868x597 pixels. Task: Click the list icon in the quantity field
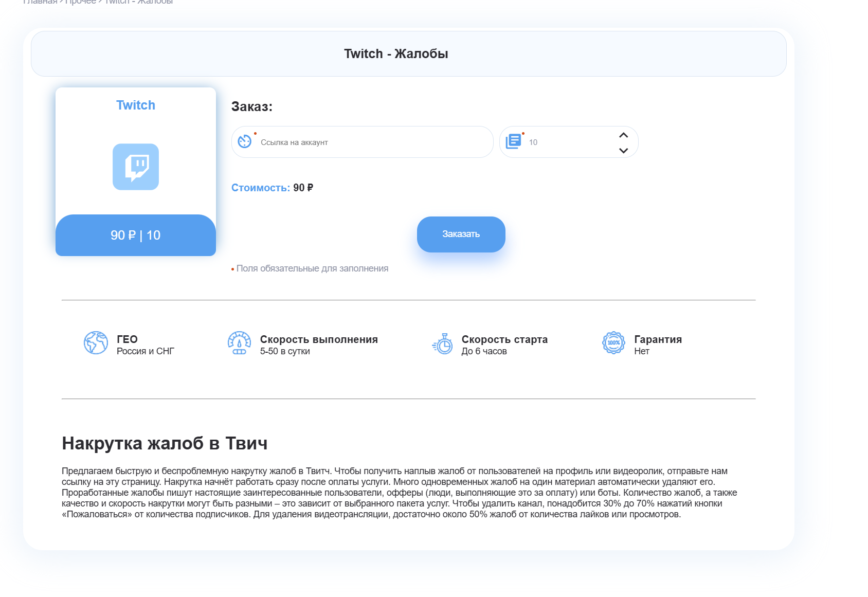(513, 141)
